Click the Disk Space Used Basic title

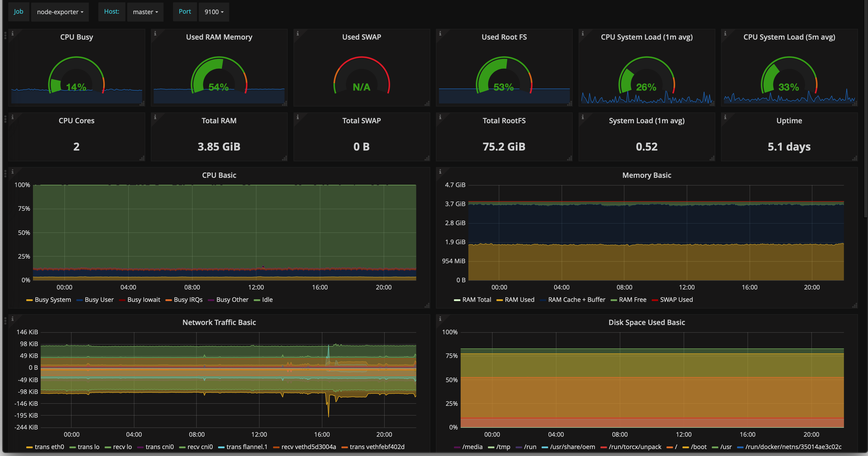click(x=647, y=322)
